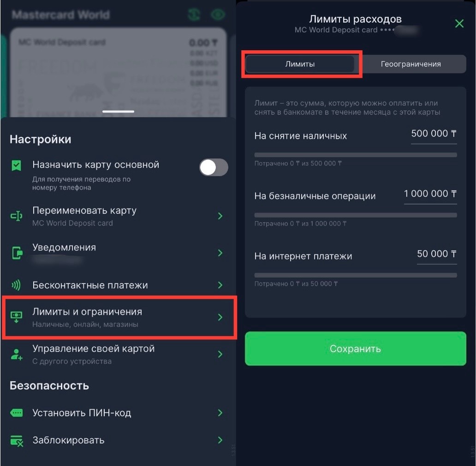Click the PIN code icon
The image size is (476, 466).
pyautogui.click(x=16, y=413)
